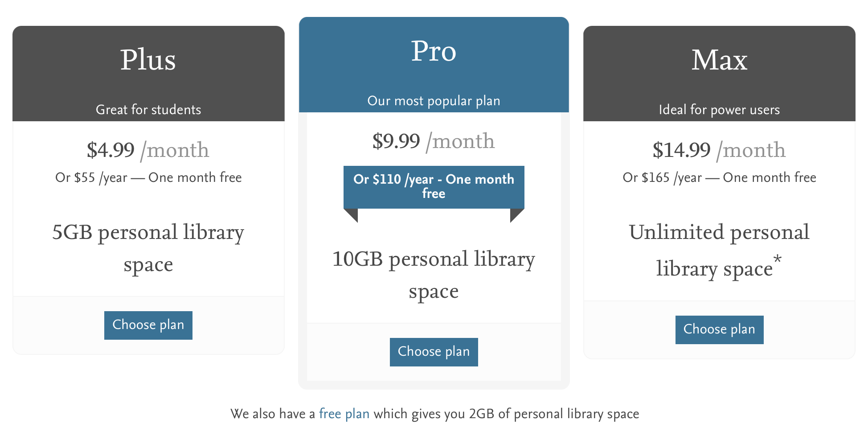The width and height of the screenshot is (868, 436).
Task: Click "5GB personal library space" text
Action: coord(148,248)
